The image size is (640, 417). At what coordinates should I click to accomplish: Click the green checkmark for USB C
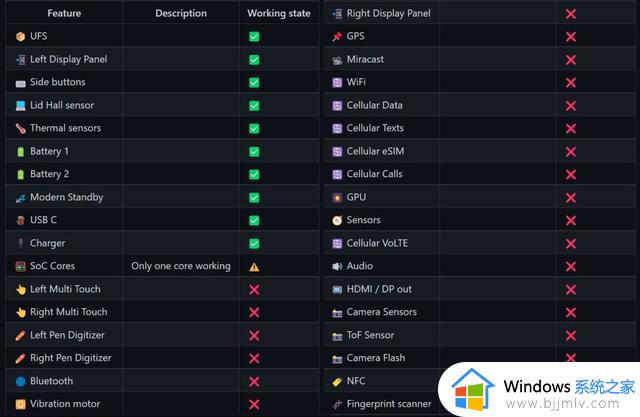point(254,221)
